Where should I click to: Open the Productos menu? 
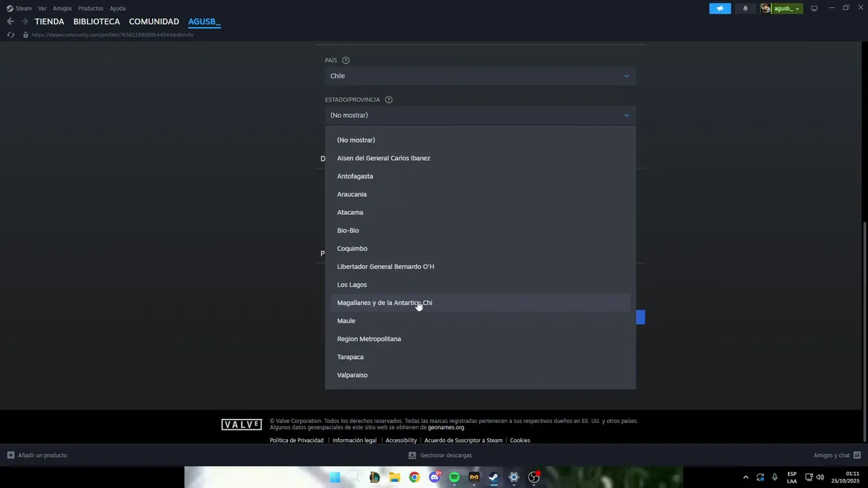(91, 8)
